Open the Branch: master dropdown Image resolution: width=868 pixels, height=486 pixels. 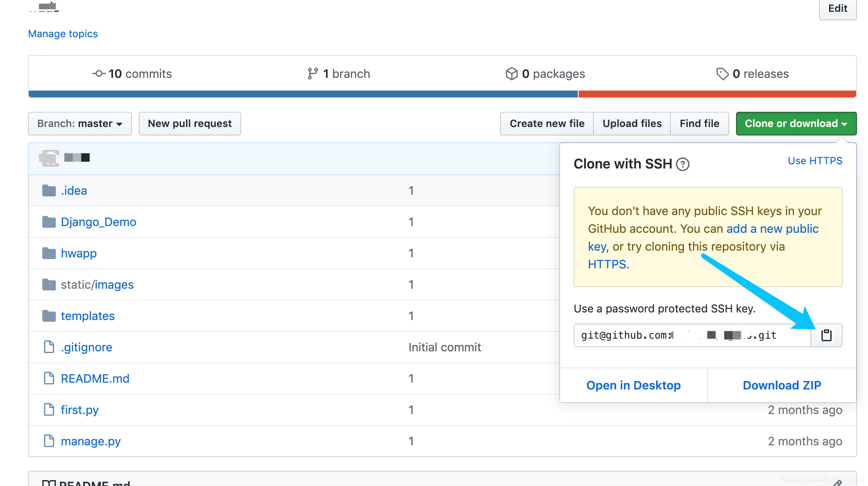pos(80,124)
